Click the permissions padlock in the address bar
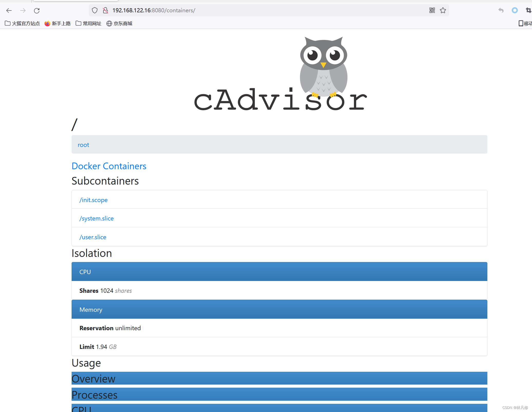The width and height of the screenshot is (532, 412). 105,11
